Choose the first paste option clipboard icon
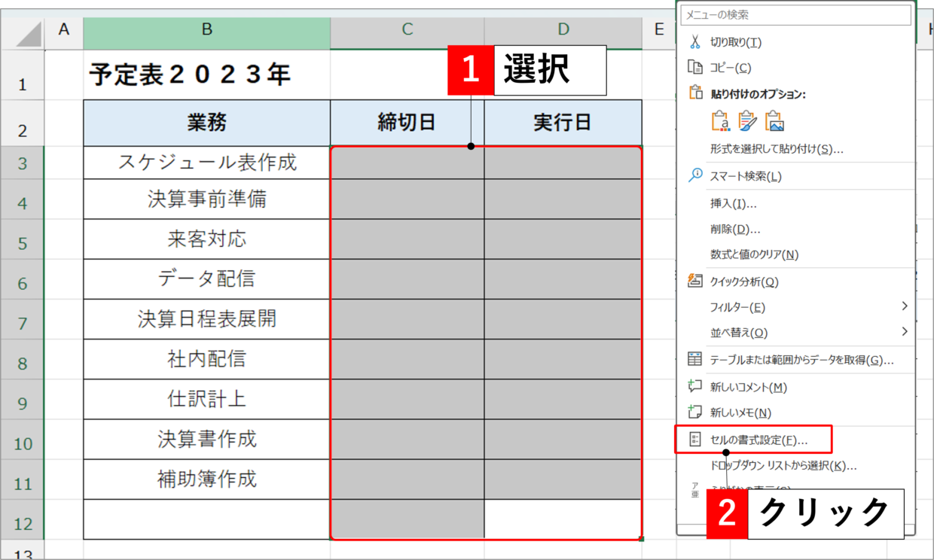This screenshot has height=560, width=934. pyautogui.click(x=721, y=121)
